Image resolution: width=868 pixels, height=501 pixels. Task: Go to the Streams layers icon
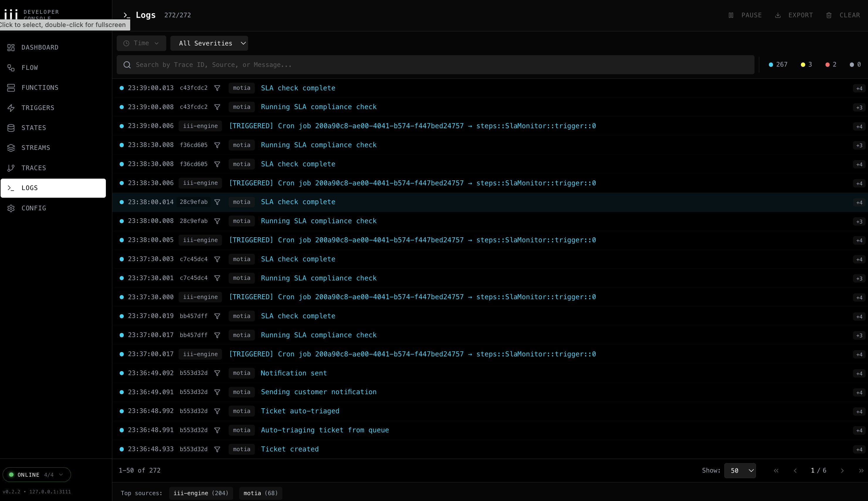[11, 148]
